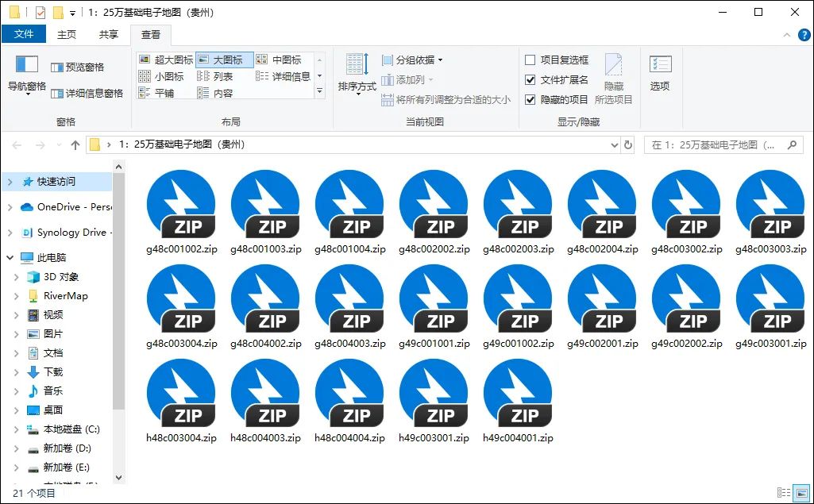Click the 查看 ribbon tab
The image size is (814, 504).
click(x=151, y=34)
